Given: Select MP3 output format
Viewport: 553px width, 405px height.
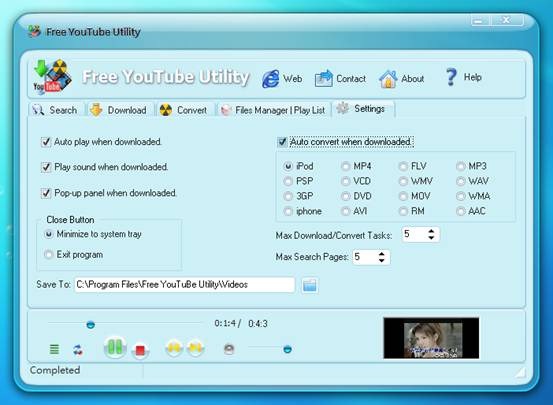Looking at the screenshot, I should pyautogui.click(x=460, y=166).
